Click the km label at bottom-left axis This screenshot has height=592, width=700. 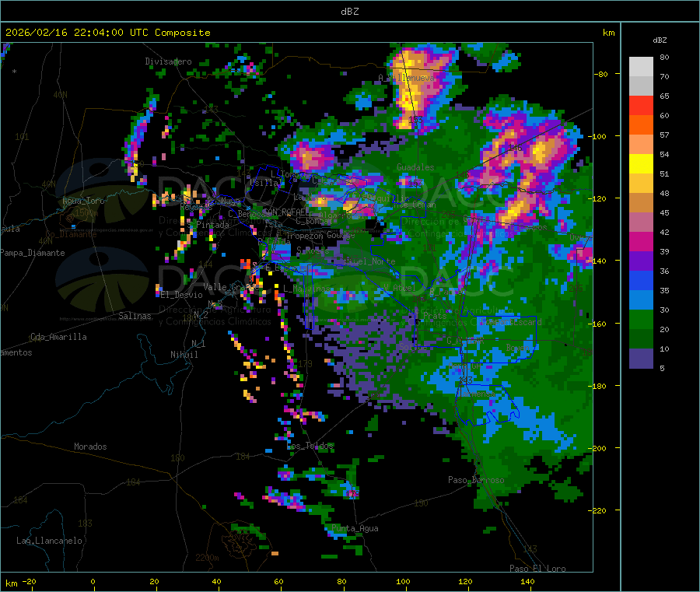(11, 583)
